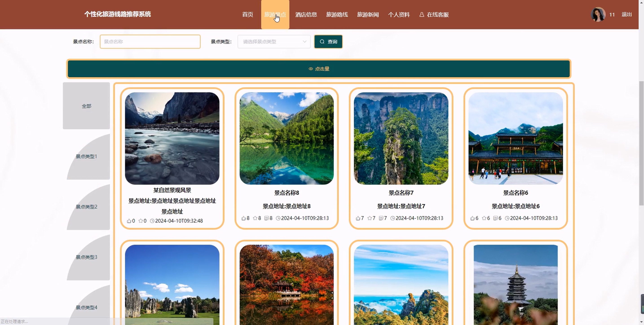Click the comment icon on 景点名称6 card
This screenshot has height=325, width=644.
point(496,218)
